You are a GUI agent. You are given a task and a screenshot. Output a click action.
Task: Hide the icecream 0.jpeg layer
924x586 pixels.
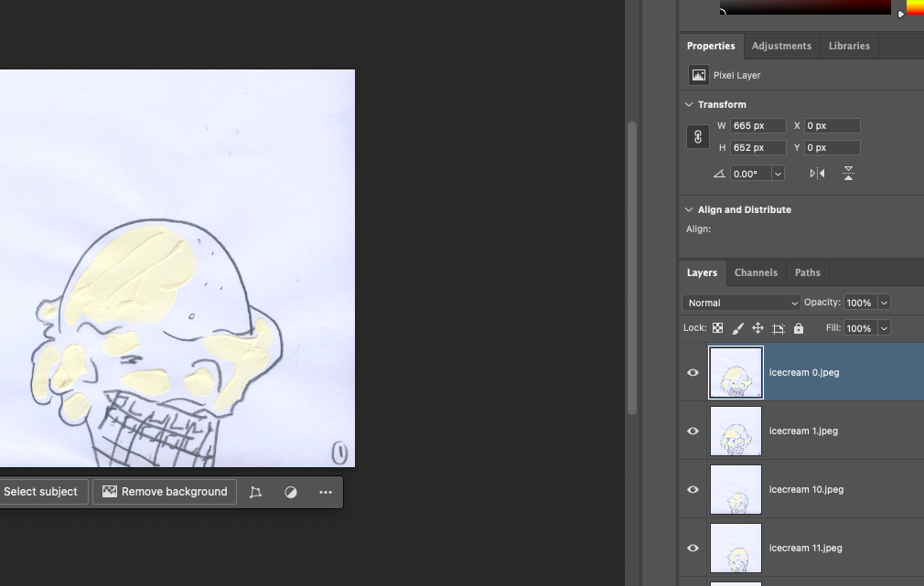693,373
